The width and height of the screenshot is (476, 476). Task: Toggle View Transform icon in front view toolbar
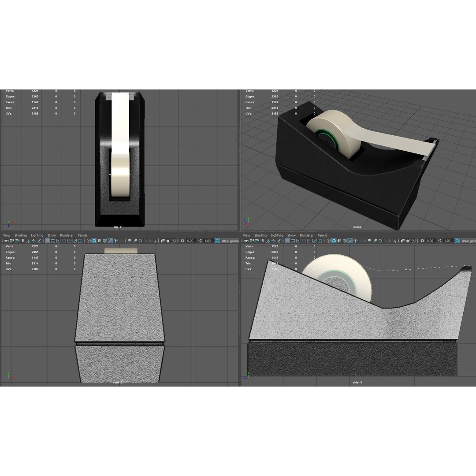pyautogui.click(x=217, y=241)
